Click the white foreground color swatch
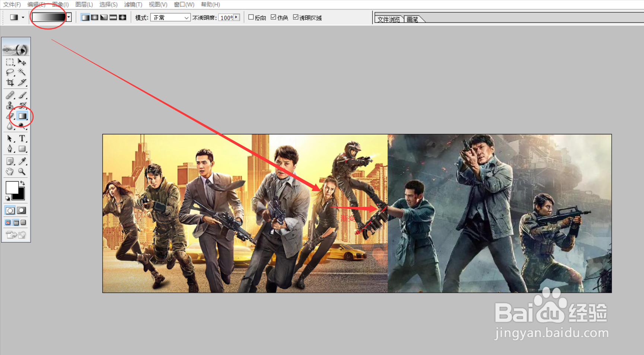This screenshot has width=644, height=355. [x=12, y=187]
